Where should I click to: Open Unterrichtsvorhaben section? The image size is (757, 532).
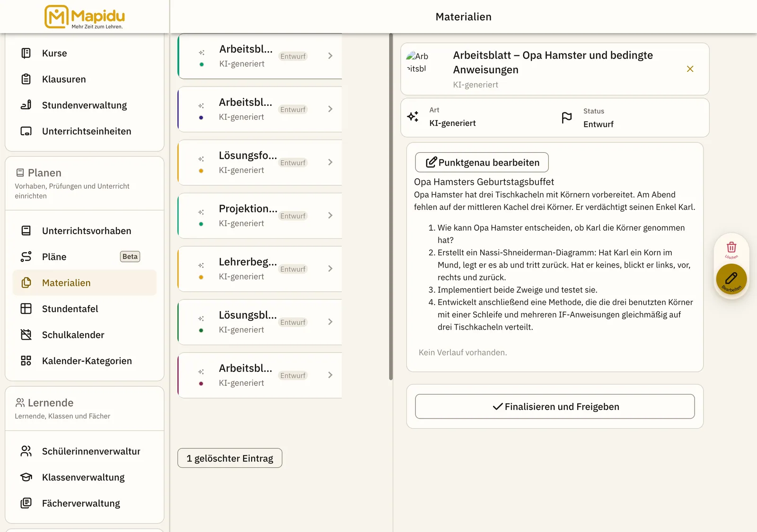pos(84,231)
